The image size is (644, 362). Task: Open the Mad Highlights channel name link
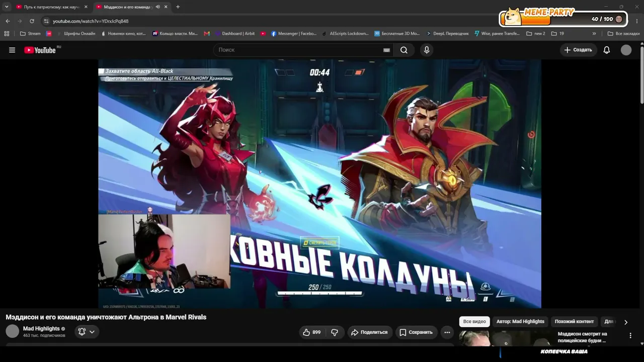click(x=41, y=329)
